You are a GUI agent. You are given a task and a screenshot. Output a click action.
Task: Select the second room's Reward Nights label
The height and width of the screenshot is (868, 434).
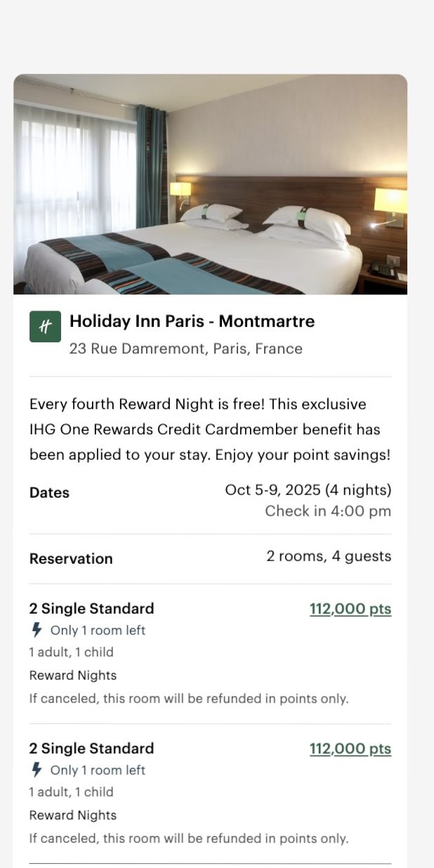point(73,815)
